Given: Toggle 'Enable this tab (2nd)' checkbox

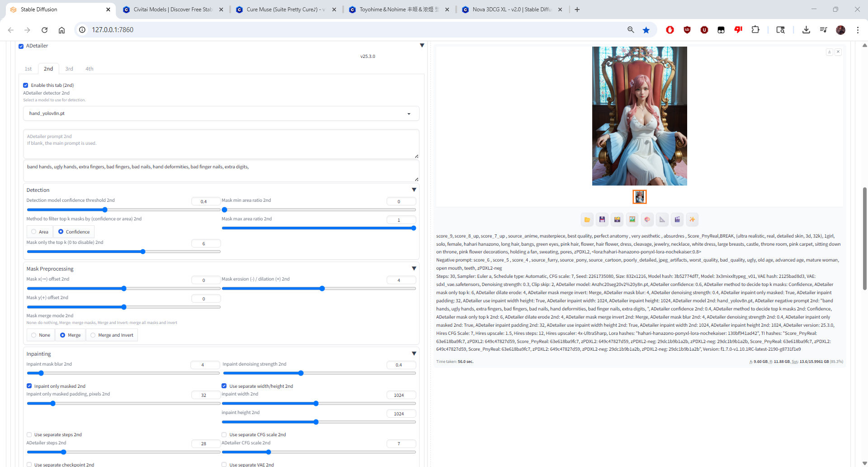Looking at the screenshot, I should (x=26, y=85).
